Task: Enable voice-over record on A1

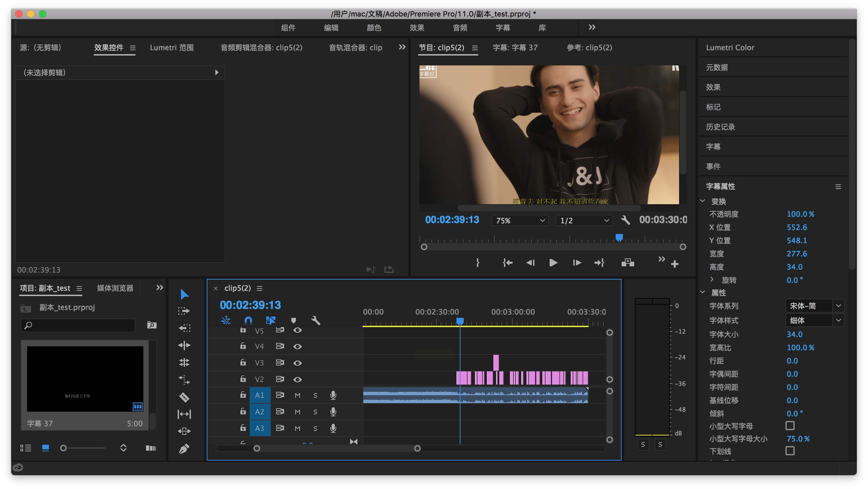Action: [333, 395]
